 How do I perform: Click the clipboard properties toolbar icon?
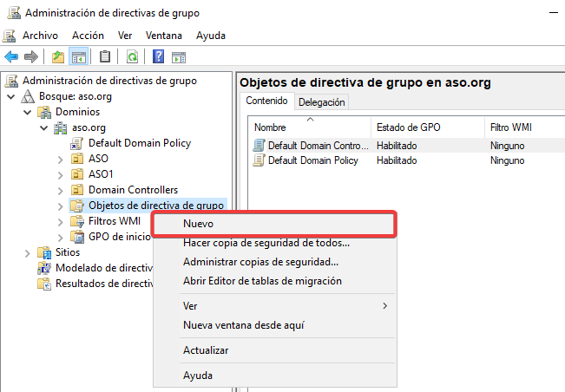click(x=105, y=56)
